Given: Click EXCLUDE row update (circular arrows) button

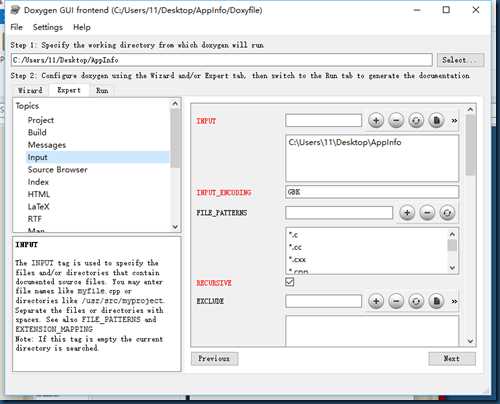Looking at the screenshot, I should [416, 301].
